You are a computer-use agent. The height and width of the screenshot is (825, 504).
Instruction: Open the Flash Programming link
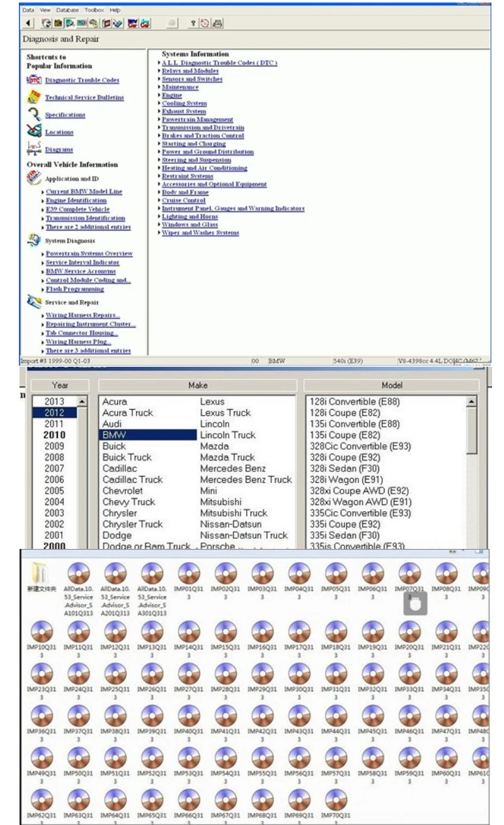point(75,289)
